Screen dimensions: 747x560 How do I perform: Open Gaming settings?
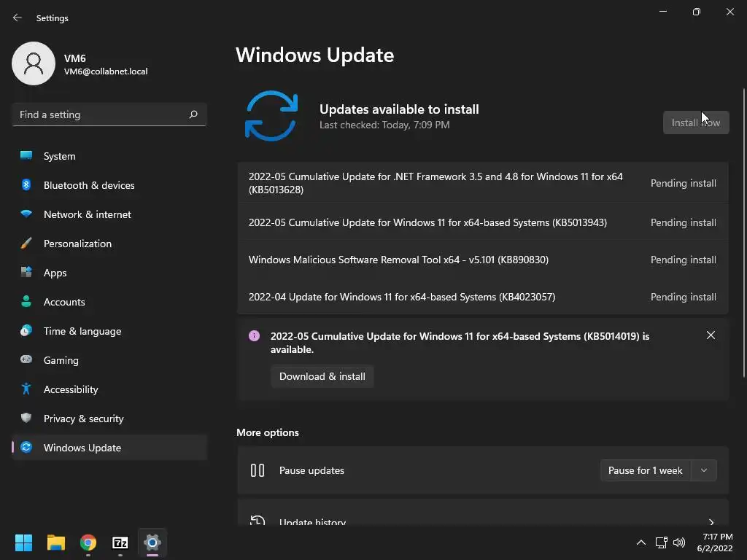(x=109, y=359)
